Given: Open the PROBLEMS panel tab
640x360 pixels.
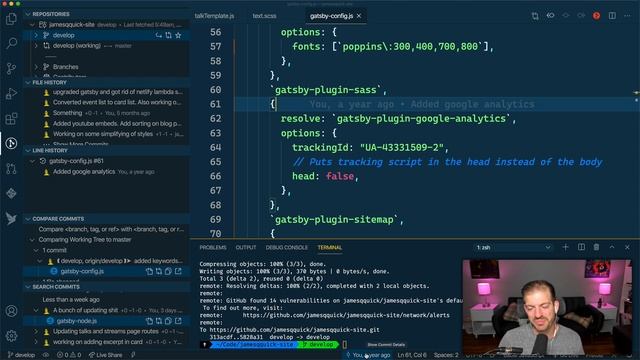Looking at the screenshot, I should pyautogui.click(x=213, y=247).
